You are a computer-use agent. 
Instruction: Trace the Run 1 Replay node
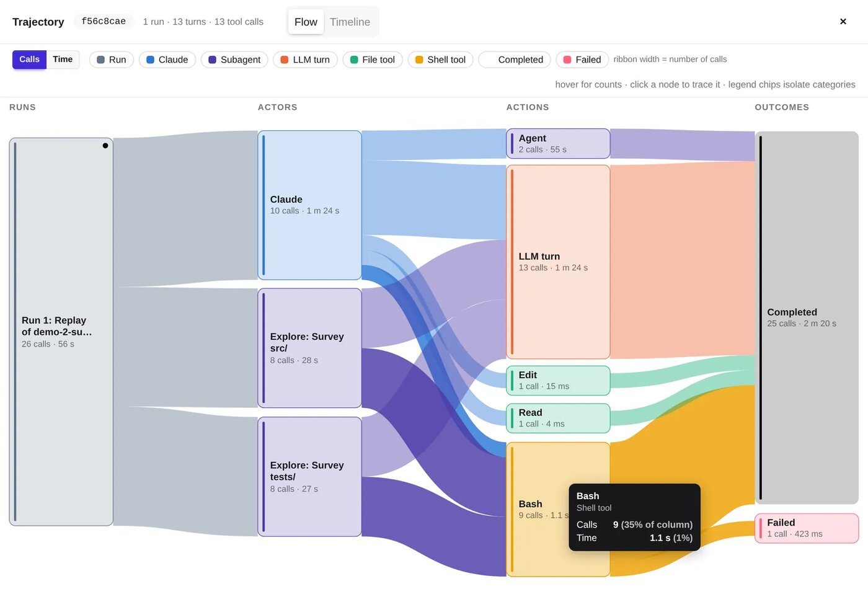(61, 332)
